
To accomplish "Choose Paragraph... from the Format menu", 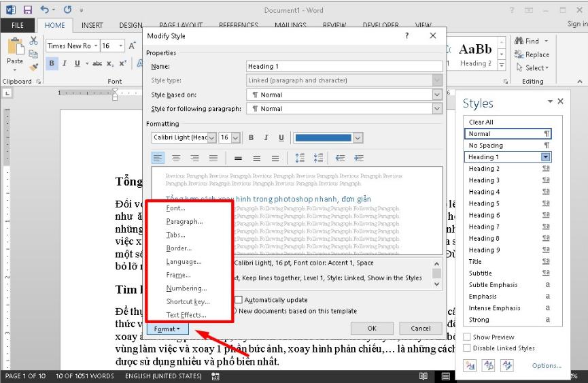I will point(184,221).
